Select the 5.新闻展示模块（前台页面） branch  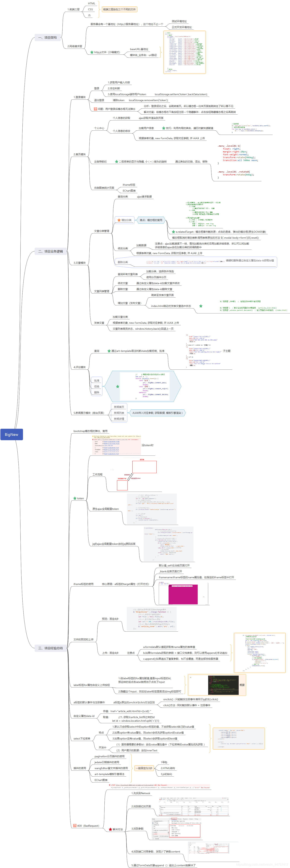point(89,413)
